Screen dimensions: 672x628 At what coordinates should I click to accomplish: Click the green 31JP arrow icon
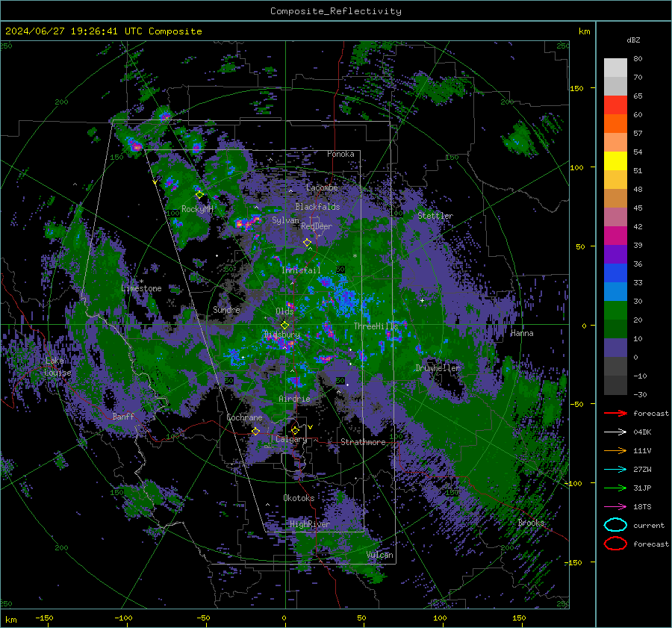point(615,488)
